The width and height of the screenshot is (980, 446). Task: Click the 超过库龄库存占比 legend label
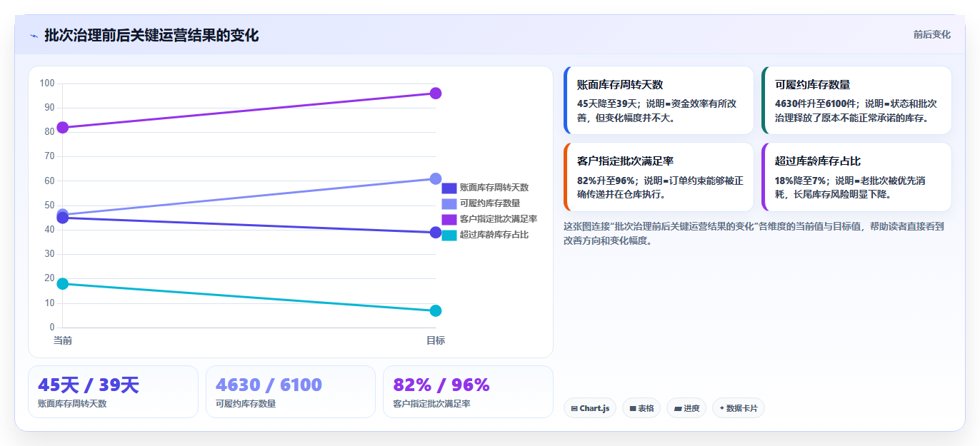pos(494,235)
